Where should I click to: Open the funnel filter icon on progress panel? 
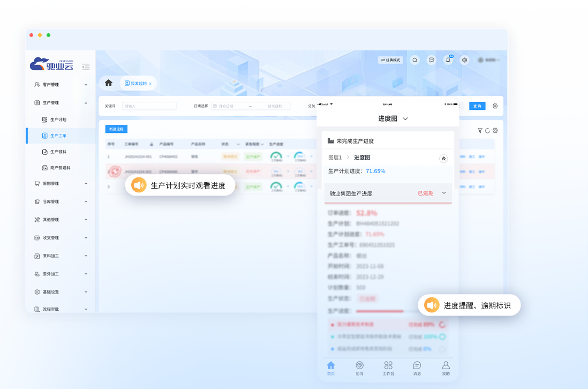480,131
